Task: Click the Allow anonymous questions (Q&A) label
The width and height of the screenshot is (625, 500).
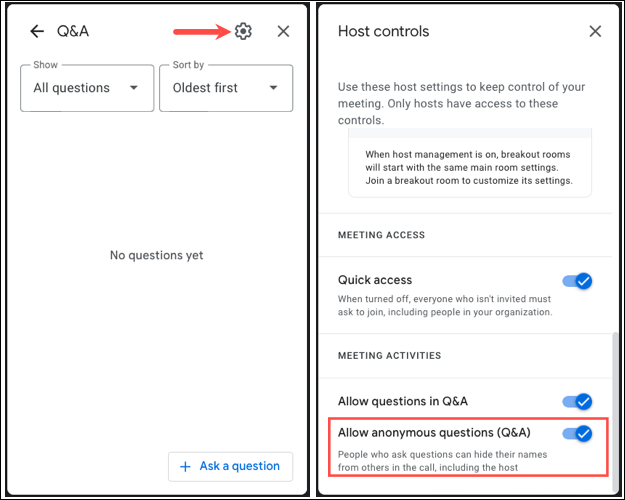Action: (x=434, y=433)
